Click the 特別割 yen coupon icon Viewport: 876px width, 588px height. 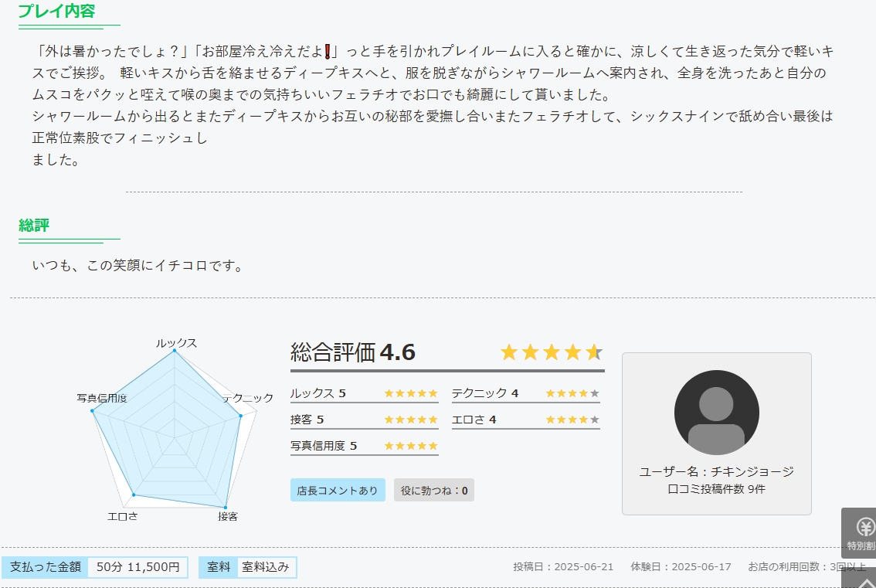coord(860,532)
